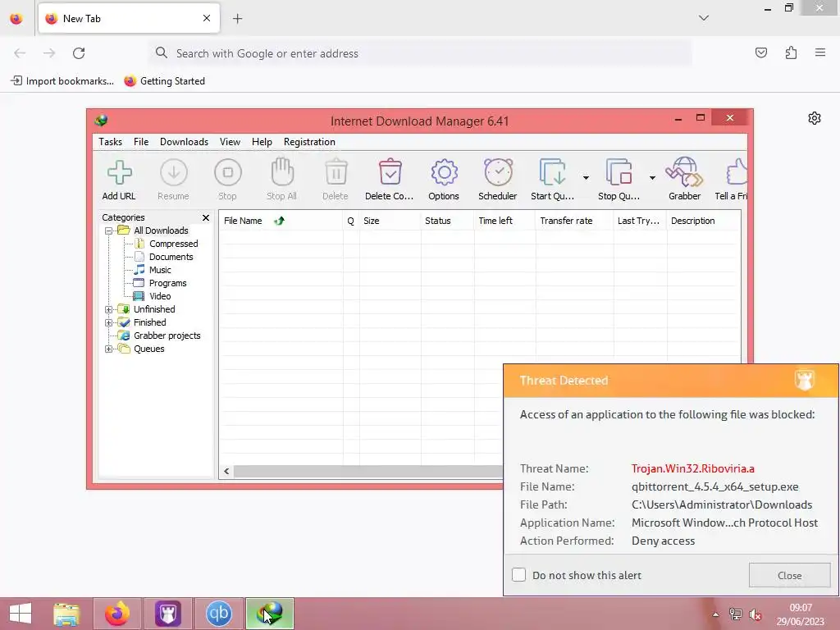Screen dimensions: 840x630
Task: Click the Save to Pocket icon
Action: 761,52
